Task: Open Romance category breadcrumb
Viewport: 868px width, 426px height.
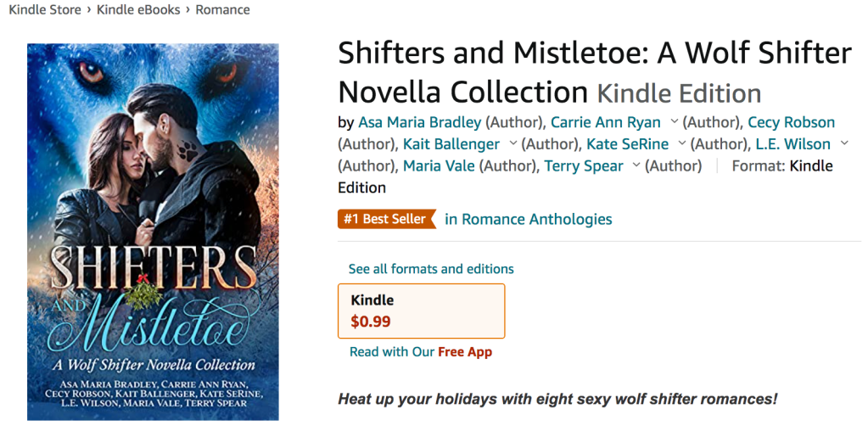Action: point(222,10)
